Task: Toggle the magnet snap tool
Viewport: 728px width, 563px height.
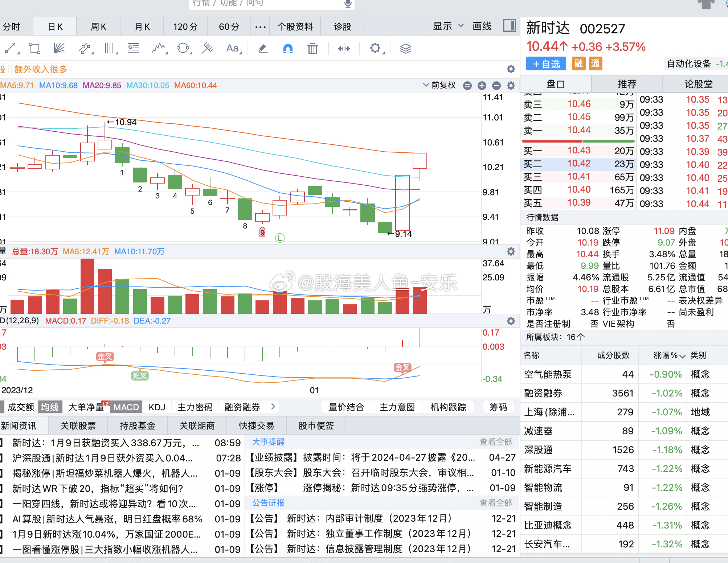Action: (x=288, y=48)
